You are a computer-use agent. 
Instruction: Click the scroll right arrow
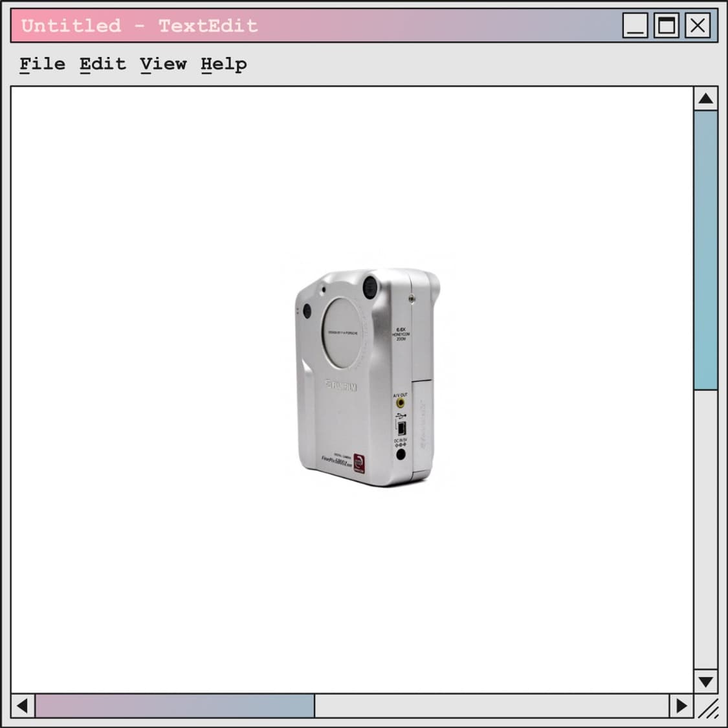point(681,705)
